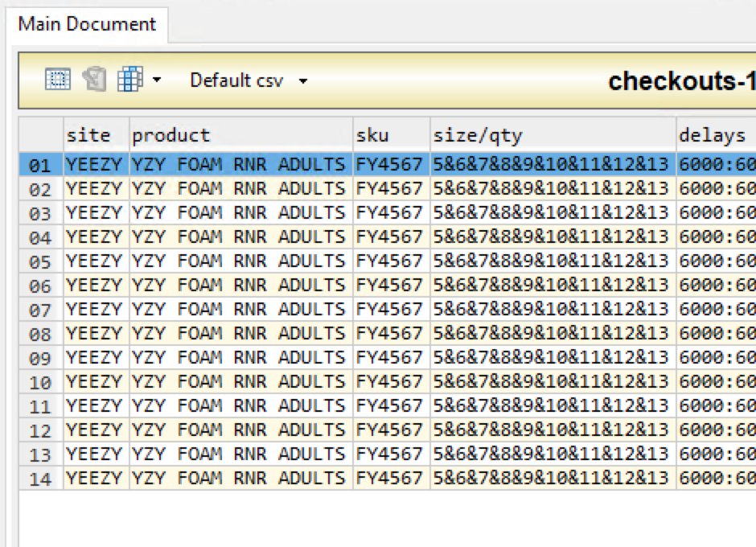This screenshot has width=756, height=547.
Task: Click the greyed paste/clipboard toolbar icon
Action: (94, 79)
